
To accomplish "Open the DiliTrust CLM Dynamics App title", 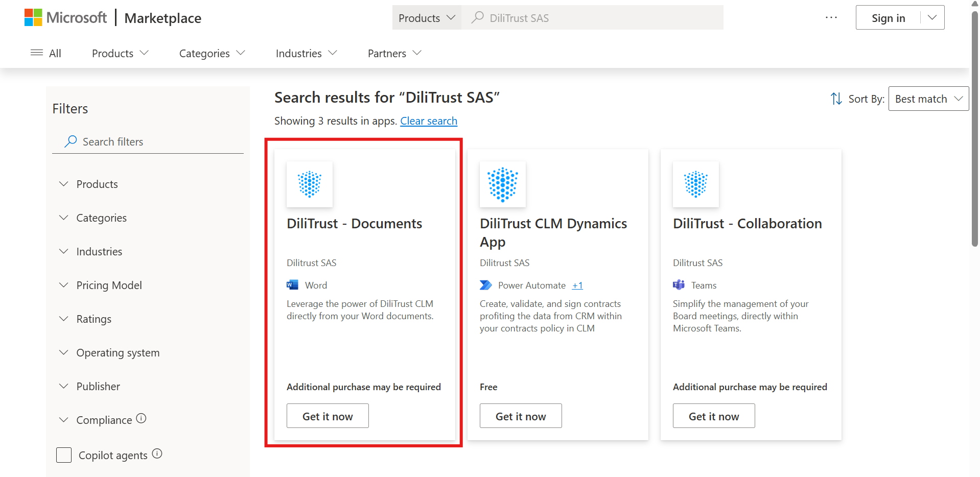I will coord(553,233).
